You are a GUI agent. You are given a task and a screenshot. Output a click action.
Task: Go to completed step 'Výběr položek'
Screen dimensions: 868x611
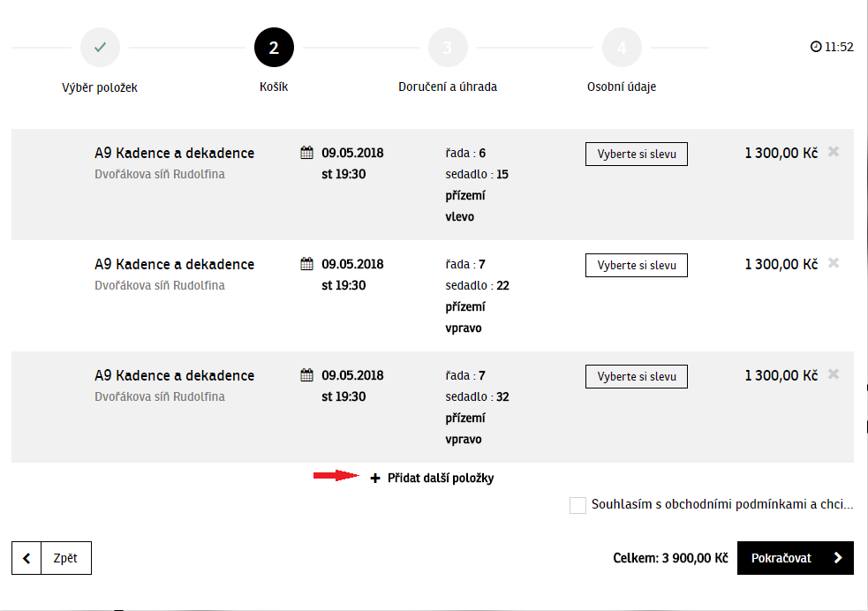100,47
